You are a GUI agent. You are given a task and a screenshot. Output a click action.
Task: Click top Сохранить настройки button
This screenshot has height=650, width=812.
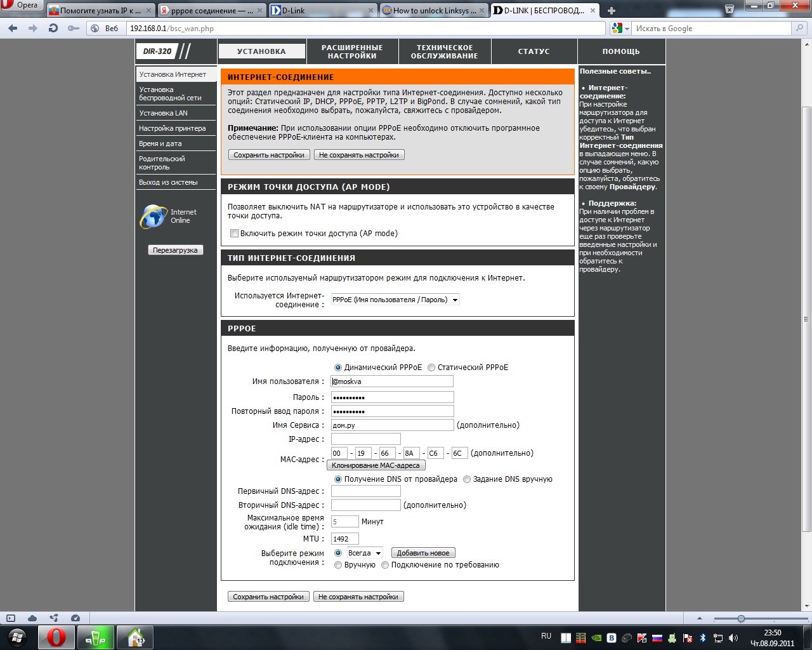(269, 155)
